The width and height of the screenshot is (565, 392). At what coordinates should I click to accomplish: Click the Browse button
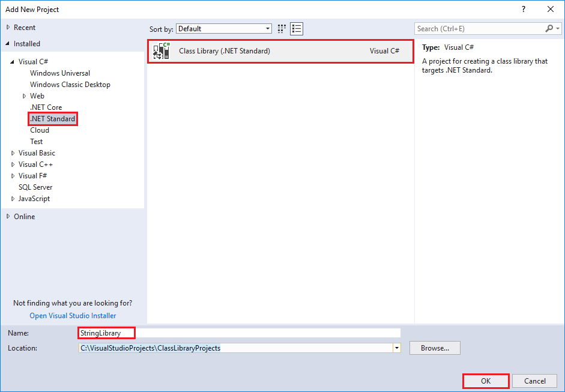[x=434, y=348]
